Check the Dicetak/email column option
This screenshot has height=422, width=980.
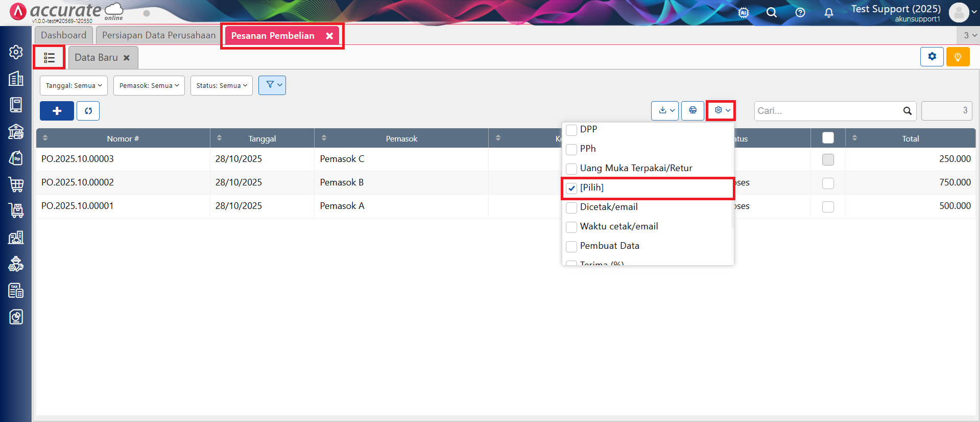(x=571, y=207)
